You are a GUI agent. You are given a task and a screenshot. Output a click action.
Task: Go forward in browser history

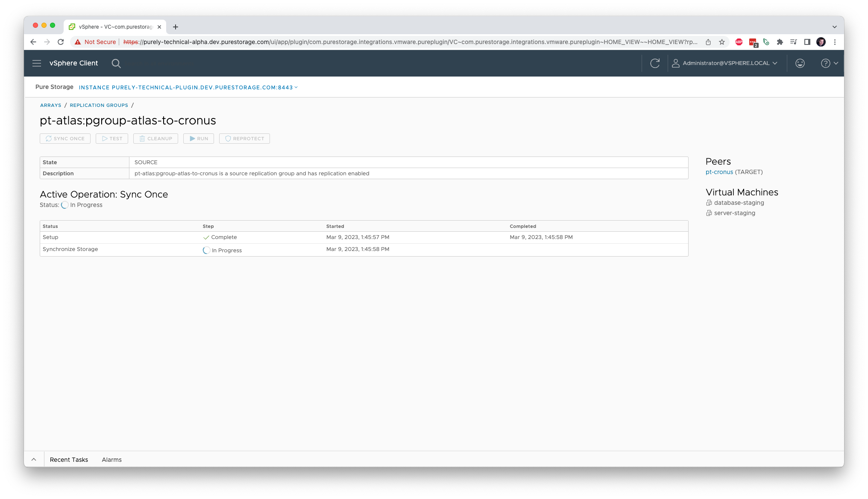point(47,42)
